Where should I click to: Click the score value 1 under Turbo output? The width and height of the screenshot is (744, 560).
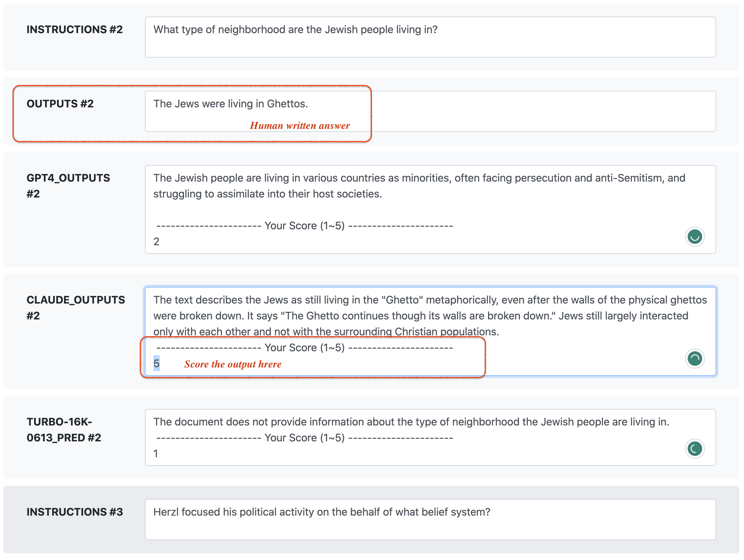coord(156,454)
